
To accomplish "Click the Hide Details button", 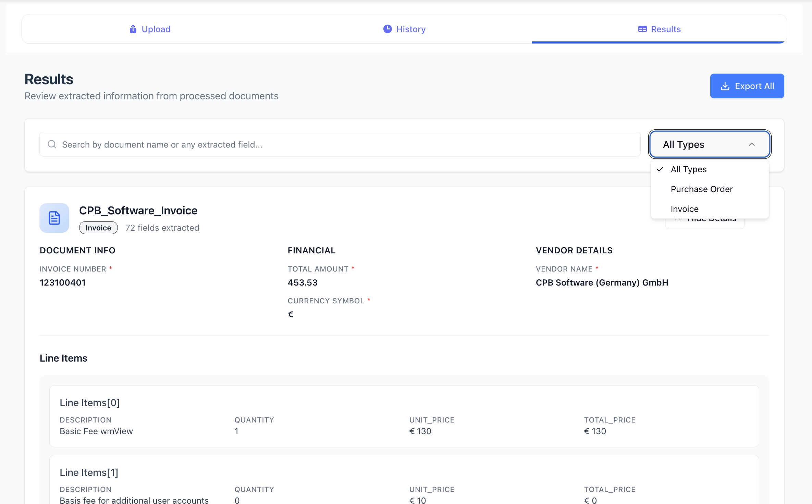I will tap(705, 223).
